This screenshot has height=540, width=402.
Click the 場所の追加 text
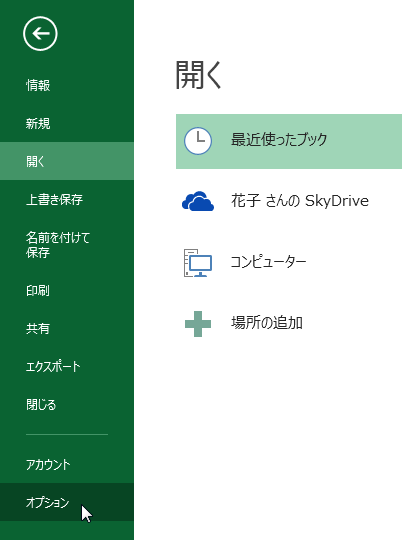click(267, 323)
